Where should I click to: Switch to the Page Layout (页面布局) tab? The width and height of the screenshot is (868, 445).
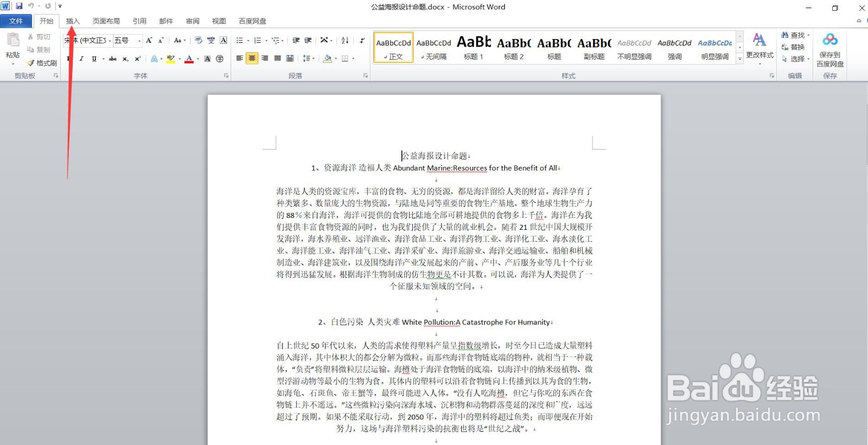click(x=106, y=21)
